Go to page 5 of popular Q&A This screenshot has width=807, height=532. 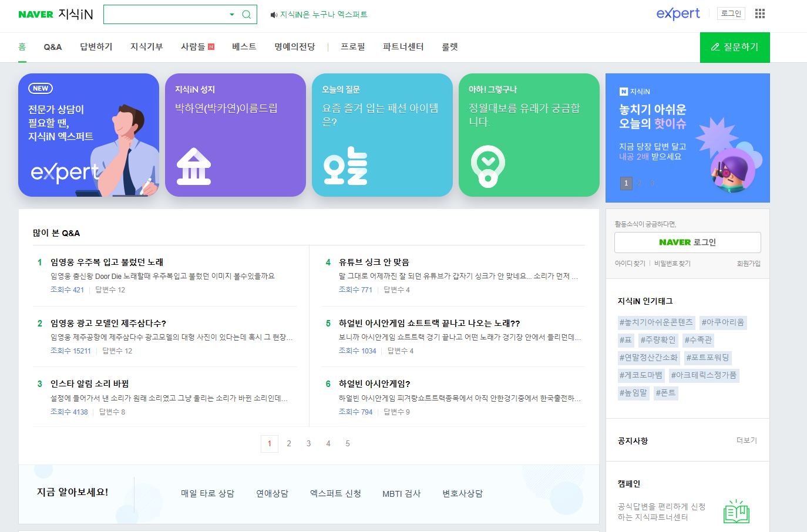(x=348, y=444)
